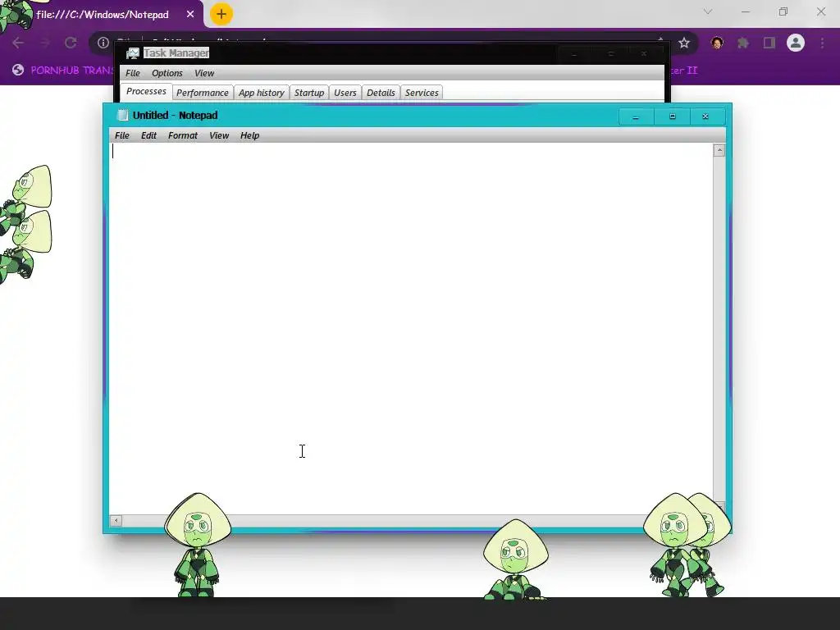Open the Chrome extensions puzzle icon
This screenshot has width=840, height=630.
point(743,43)
